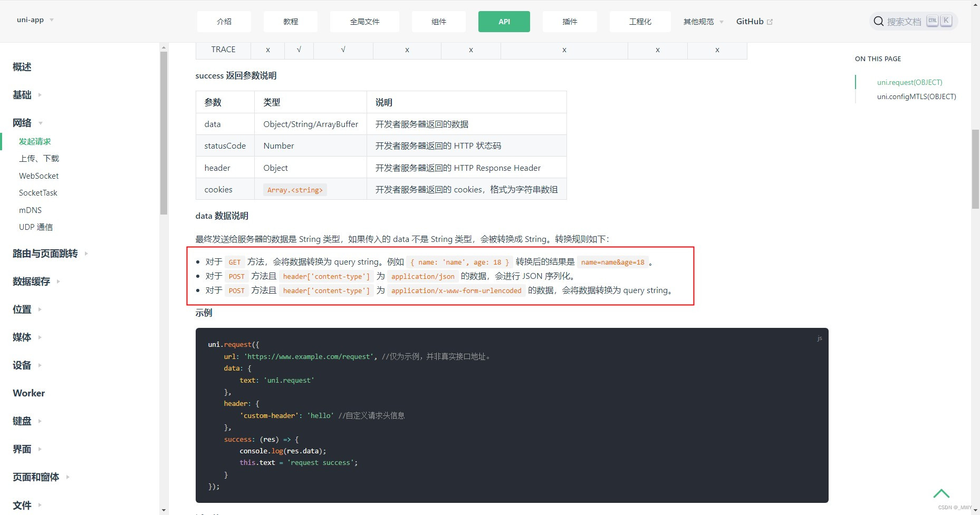
Task: Open uni.request(OBJECT) in ON THIS PAGE
Action: [909, 82]
